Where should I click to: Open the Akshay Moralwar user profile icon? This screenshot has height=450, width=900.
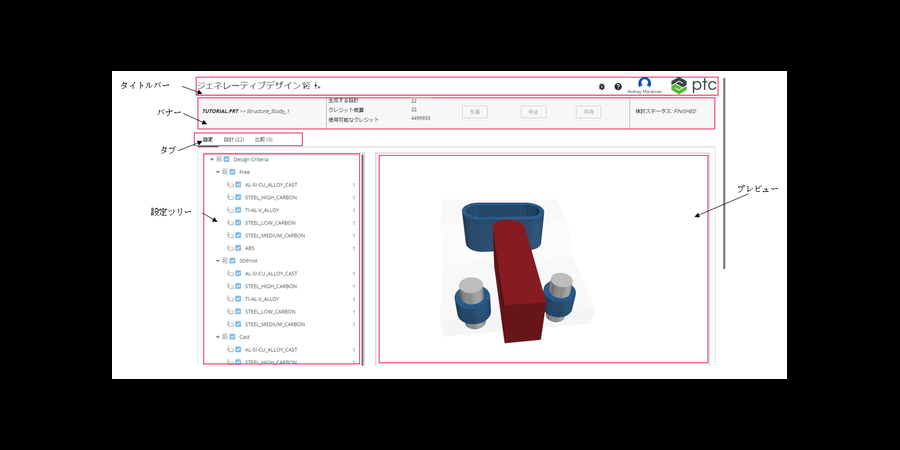(644, 85)
